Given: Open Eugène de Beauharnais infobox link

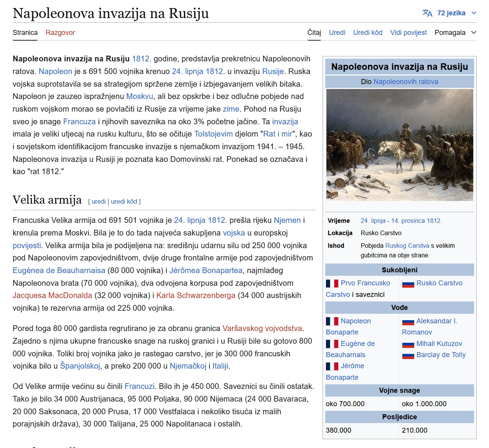Looking at the screenshot, I should click(x=350, y=349).
